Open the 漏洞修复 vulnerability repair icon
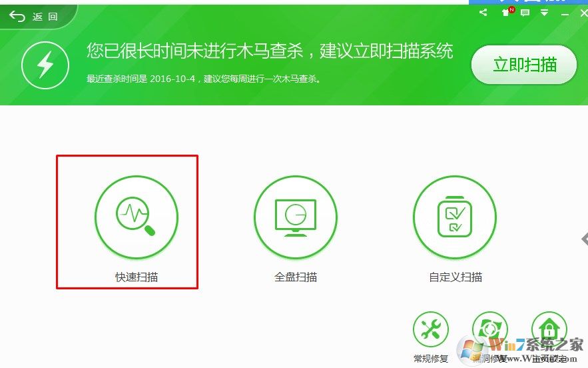 pos(489,329)
